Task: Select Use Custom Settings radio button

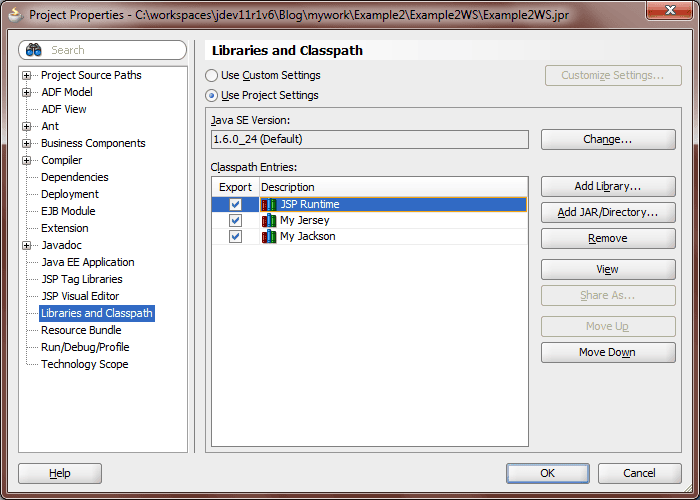Action: (x=212, y=75)
